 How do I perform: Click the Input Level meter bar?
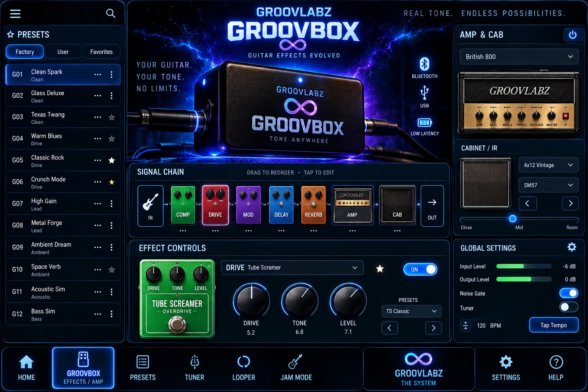pos(524,266)
